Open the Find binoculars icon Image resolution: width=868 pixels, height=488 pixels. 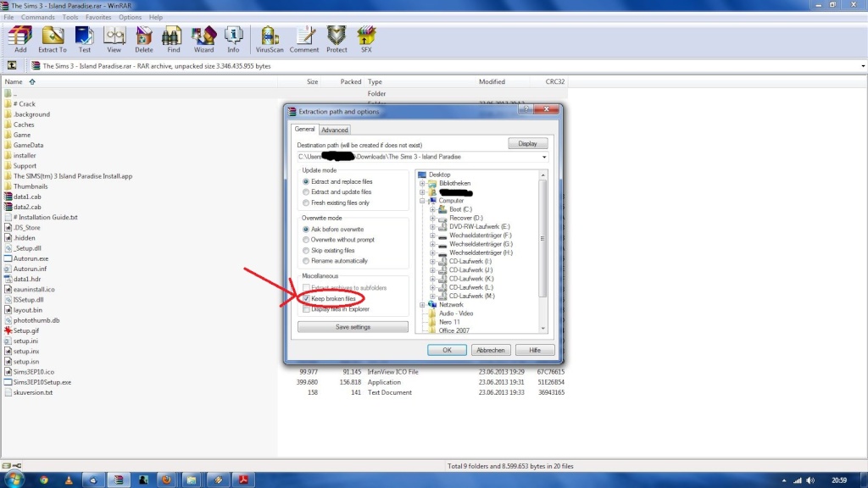(173, 39)
